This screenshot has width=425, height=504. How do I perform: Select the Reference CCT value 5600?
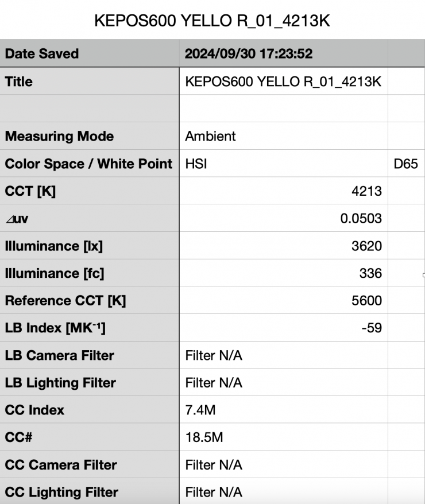pos(366,301)
